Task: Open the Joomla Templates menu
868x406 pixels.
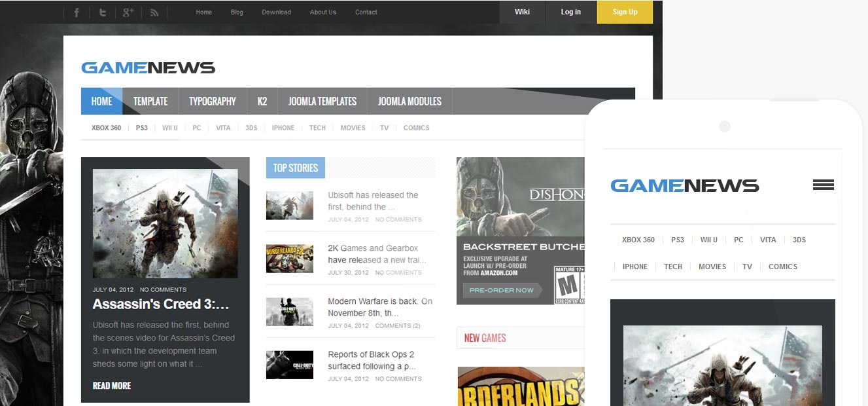Action: pyautogui.click(x=322, y=101)
